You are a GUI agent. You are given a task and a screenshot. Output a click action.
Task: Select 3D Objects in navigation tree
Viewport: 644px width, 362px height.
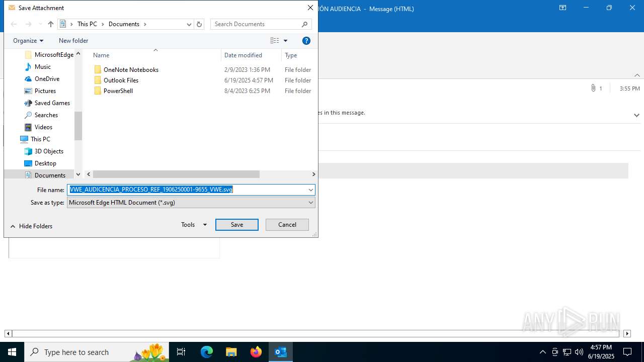43,151
